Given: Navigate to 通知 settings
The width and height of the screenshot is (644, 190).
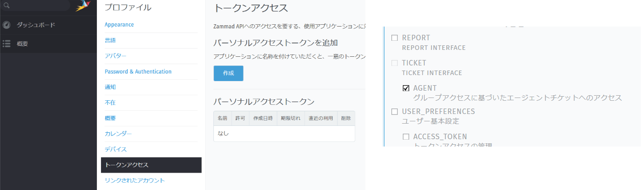Looking at the screenshot, I should 110,87.
